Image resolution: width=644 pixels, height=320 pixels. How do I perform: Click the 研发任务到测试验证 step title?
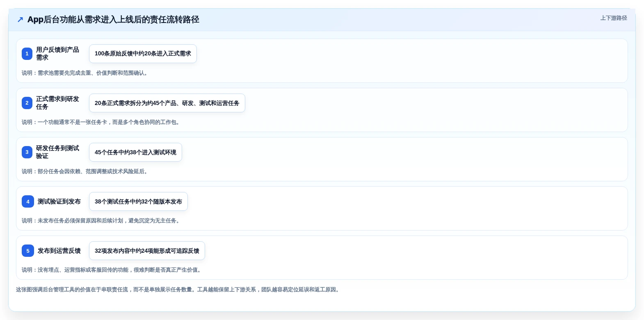(57, 152)
